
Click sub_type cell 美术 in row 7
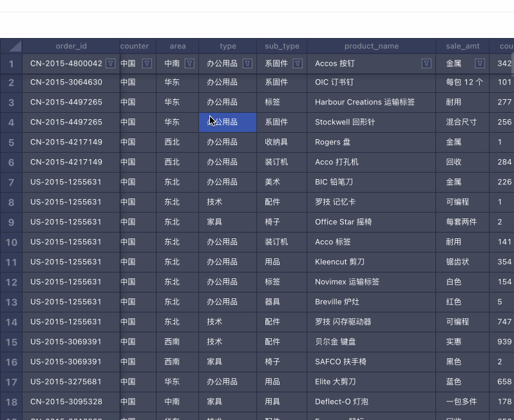[x=282, y=182]
